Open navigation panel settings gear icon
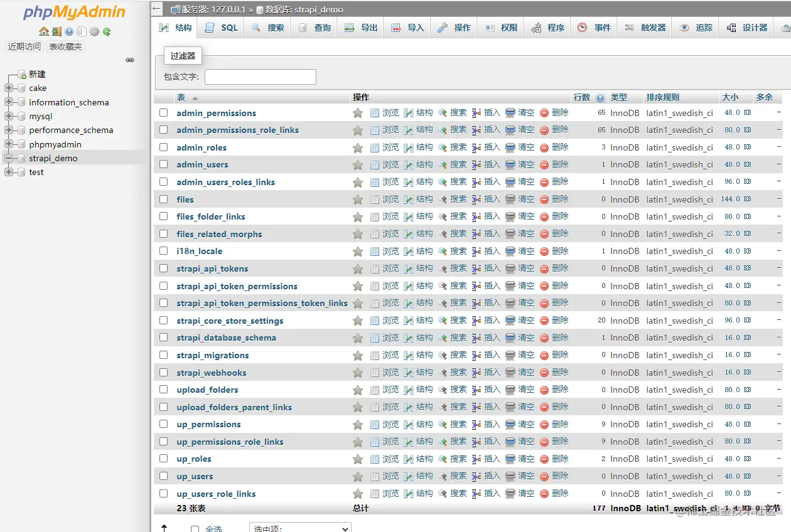Viewport: 791px width, 532px height. coord(94,31)
